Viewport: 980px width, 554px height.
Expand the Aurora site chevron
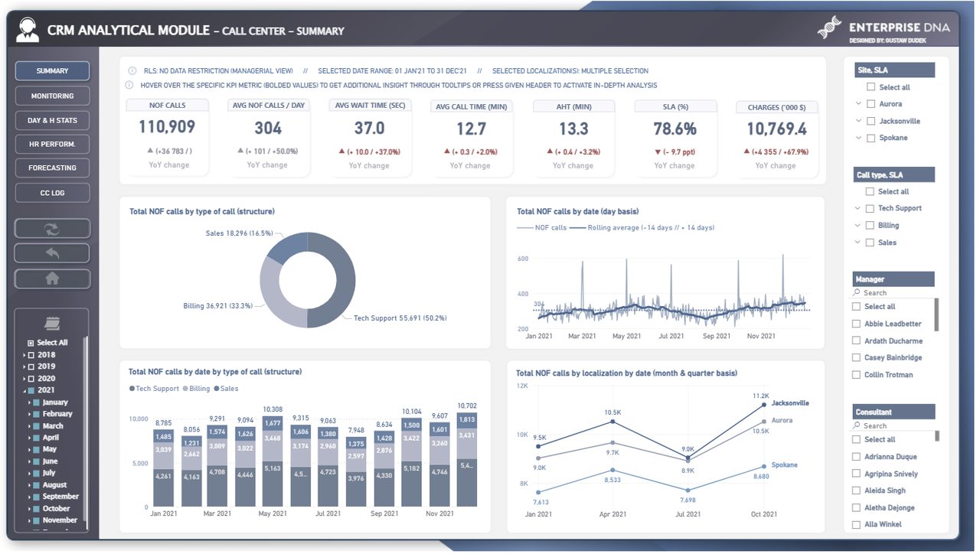pyautogui.click(x=858, y=104)
